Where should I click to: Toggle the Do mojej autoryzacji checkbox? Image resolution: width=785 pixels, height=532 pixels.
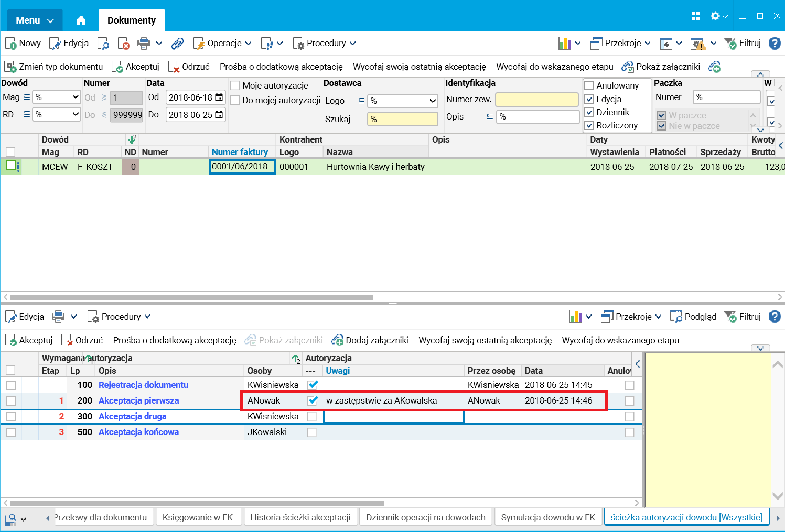pyautogui.click(x=235, y=100)
